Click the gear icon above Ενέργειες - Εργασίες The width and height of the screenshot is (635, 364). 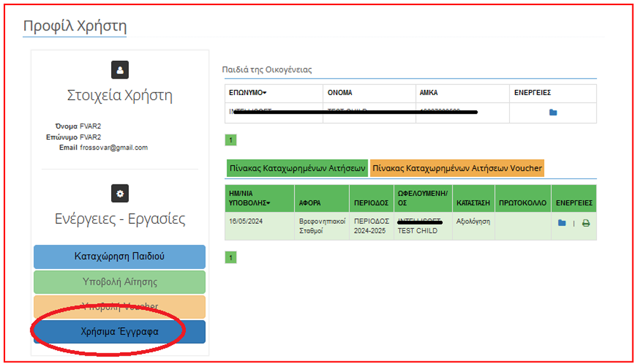pos(119,193)
